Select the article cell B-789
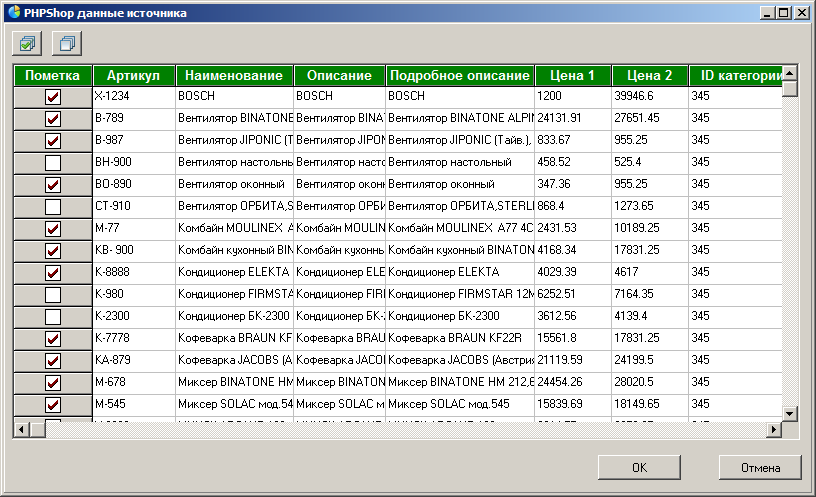The height and width of the screenshot is (497, 816). [134, 118]
